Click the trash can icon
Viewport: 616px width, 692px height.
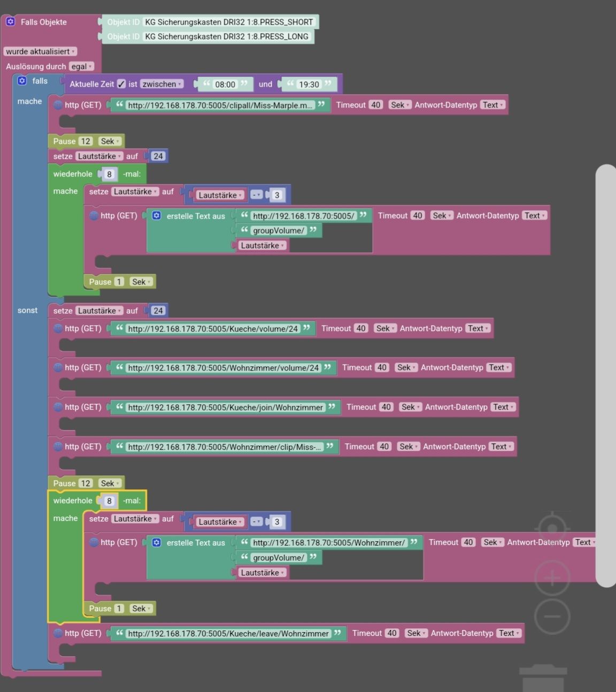click(543, 678)
